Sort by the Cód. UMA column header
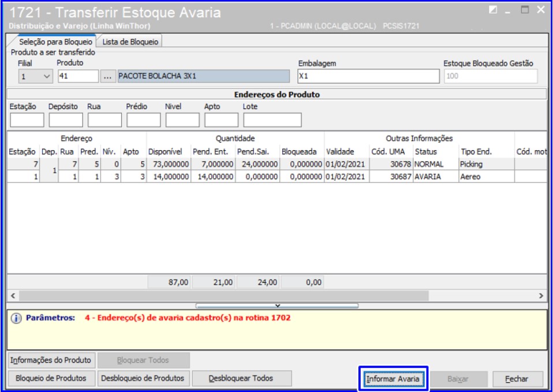 coord(391,152)
